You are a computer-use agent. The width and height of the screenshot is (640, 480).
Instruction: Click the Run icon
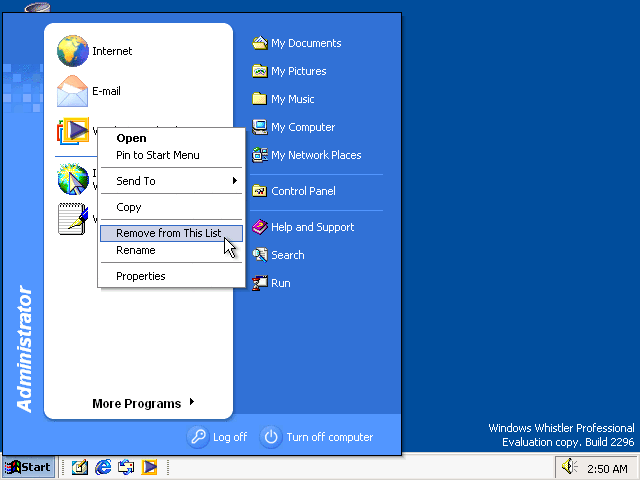[x=260, y=283]
